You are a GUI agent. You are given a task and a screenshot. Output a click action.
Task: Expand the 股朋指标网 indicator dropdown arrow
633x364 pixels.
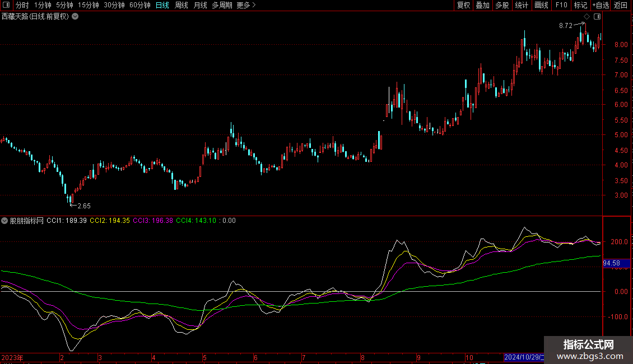(4, 221)
